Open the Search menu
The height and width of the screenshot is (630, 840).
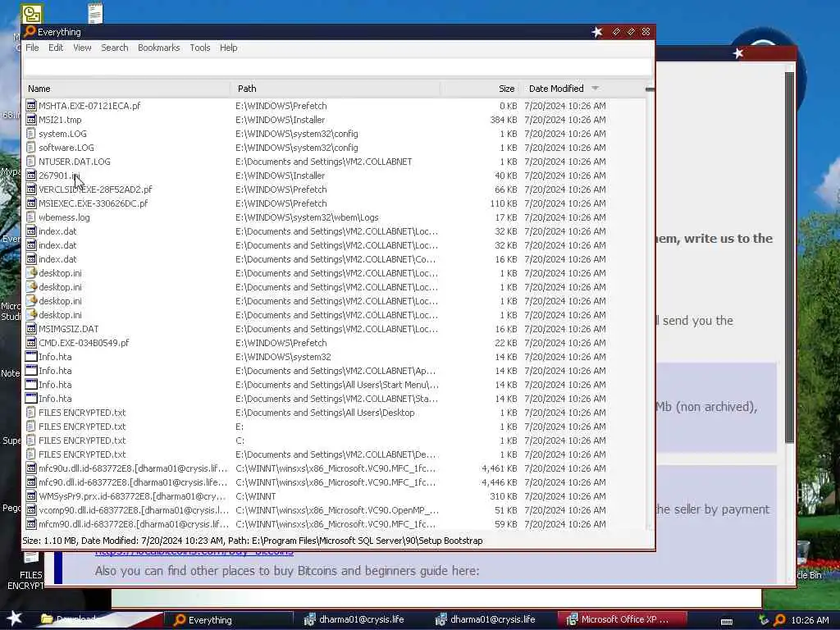coord(115,48)
